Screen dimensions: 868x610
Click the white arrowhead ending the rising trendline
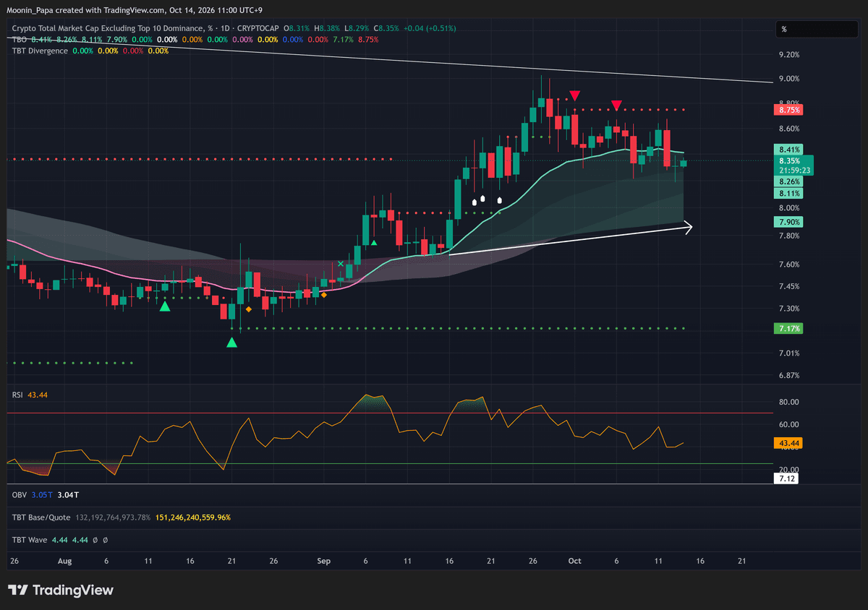click(687, 228)
